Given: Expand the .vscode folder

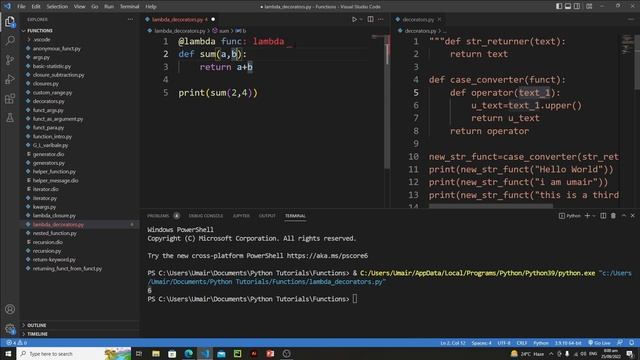Looking at the screenshot, I should [42, 40].
